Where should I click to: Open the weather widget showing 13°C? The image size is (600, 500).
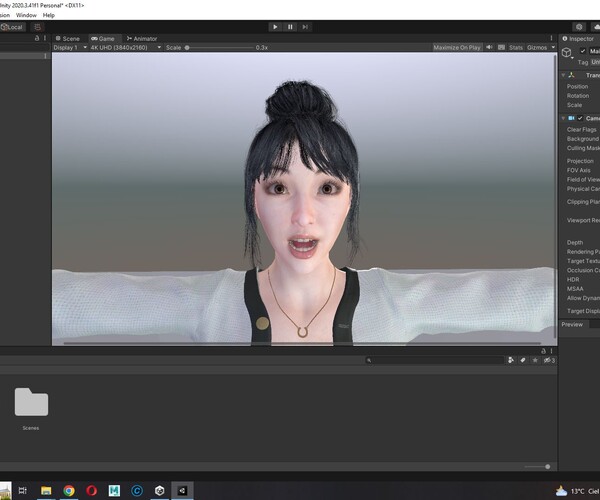click(x=578, y=491)
